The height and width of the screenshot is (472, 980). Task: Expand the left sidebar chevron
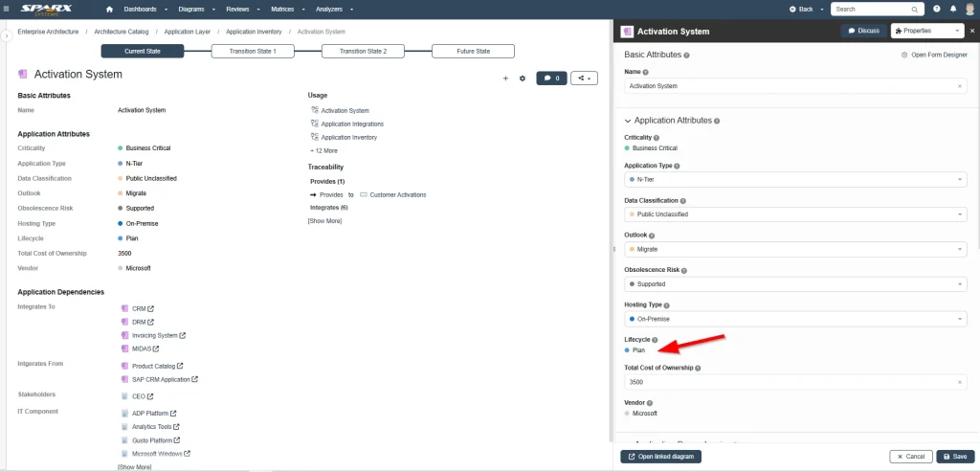click(7, 36)
